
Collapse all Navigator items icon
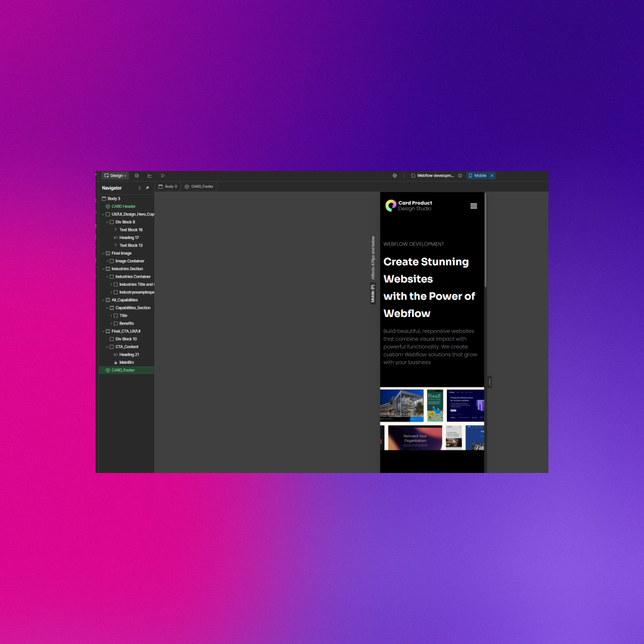[x=139, y=188]
